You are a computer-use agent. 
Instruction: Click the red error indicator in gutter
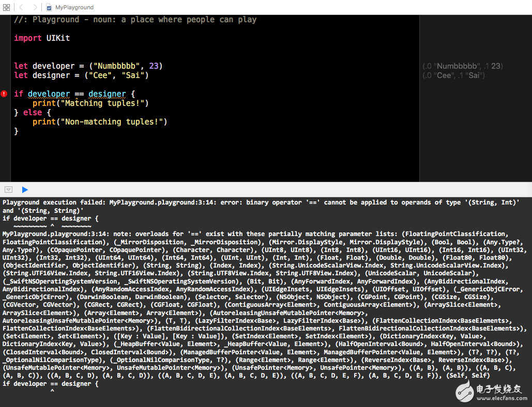(x=4, y=94)
